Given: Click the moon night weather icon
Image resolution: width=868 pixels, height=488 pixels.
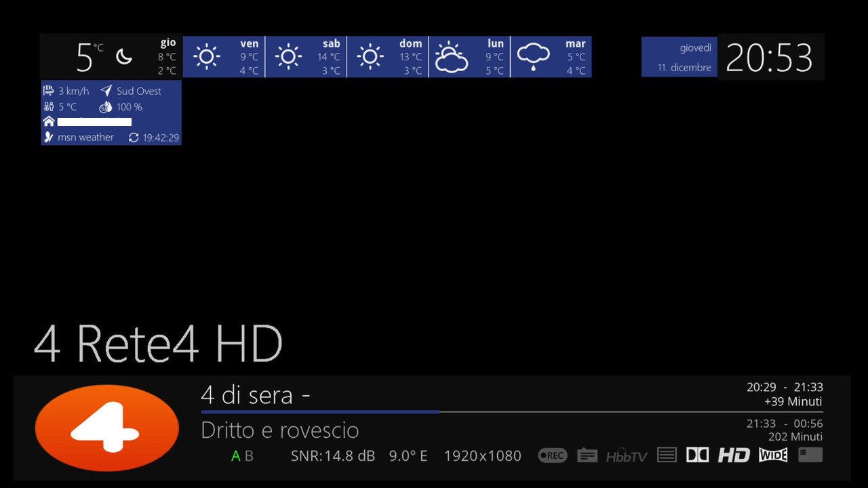Looking at the screenshot, I should 124,56.
